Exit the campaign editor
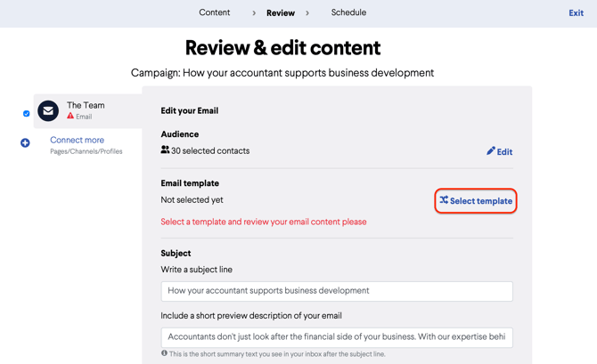Image resolution: width=597 pixels, height=364 pixels. 576,13
